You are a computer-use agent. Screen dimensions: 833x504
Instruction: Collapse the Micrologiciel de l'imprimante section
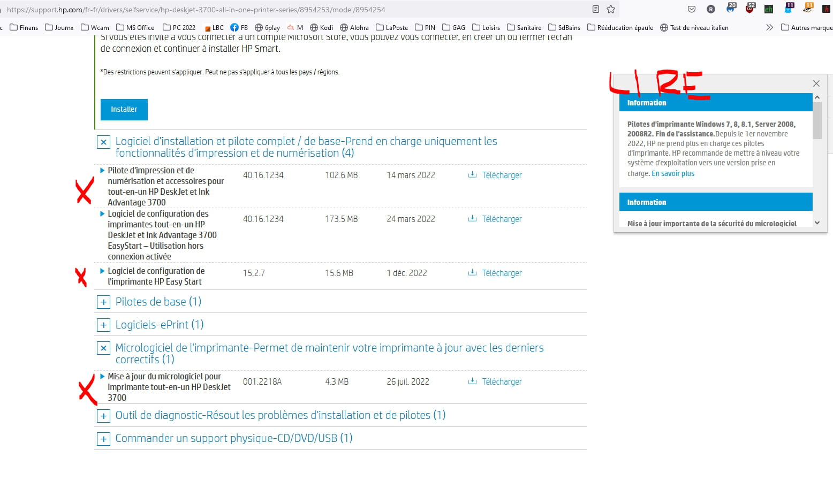(x=103, y=348)
